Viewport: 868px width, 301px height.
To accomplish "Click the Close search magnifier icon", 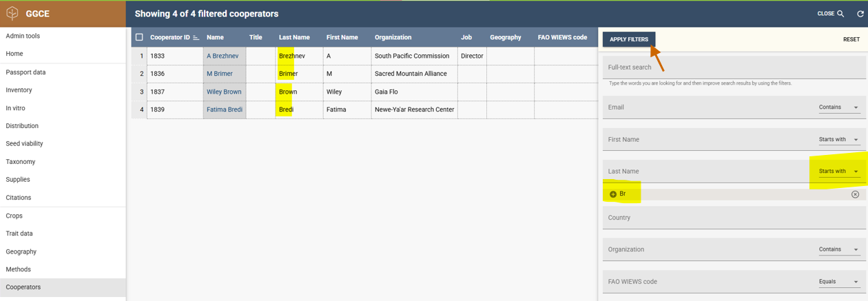I will pos(840,14).
